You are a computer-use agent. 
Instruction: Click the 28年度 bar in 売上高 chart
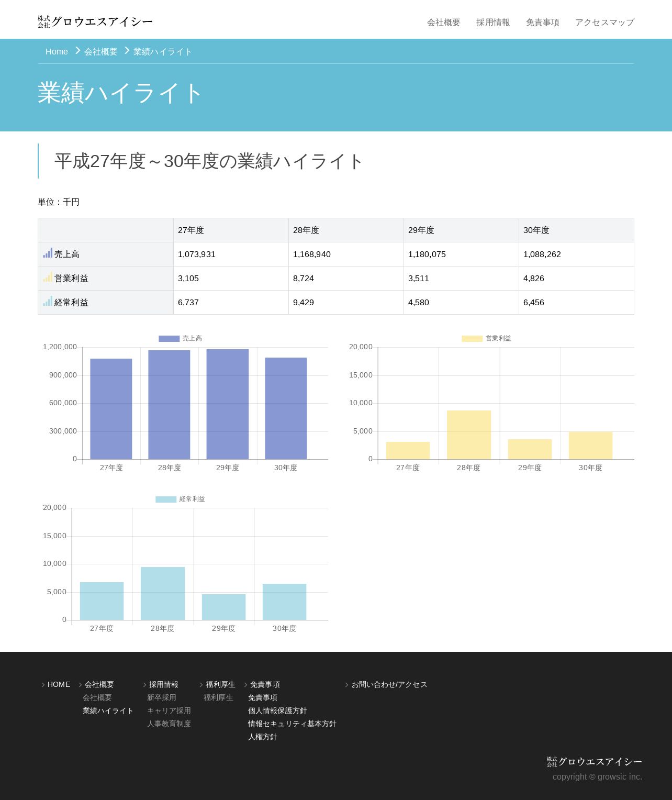[x=169, y=405]
